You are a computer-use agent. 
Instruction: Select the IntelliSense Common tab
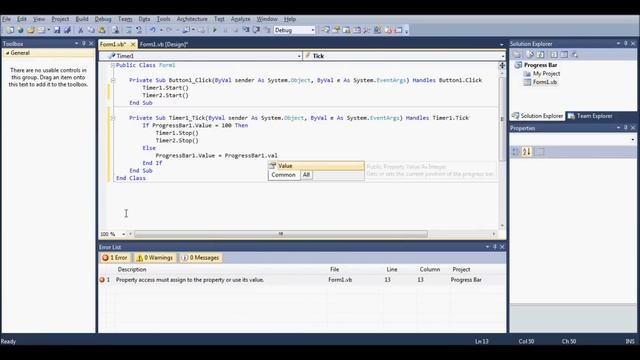tap(283, 175)
